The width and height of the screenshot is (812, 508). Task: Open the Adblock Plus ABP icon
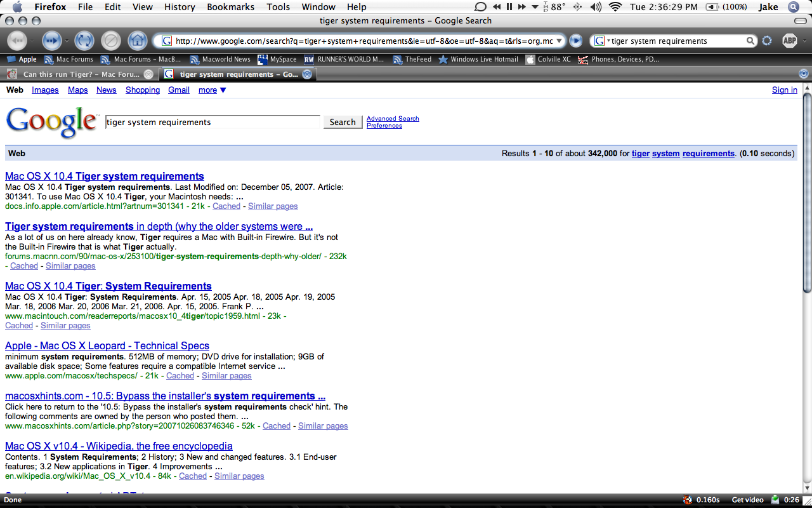(789, 41)
